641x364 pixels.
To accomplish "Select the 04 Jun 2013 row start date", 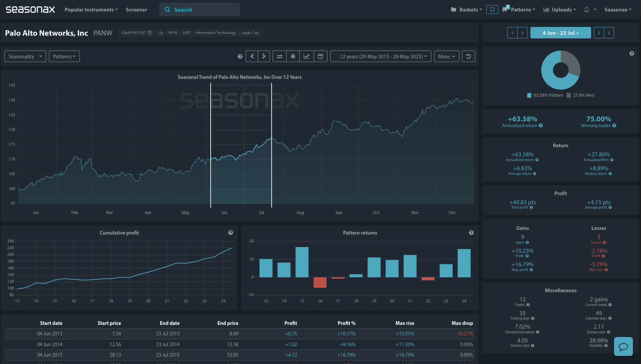I will coord(50,334).
